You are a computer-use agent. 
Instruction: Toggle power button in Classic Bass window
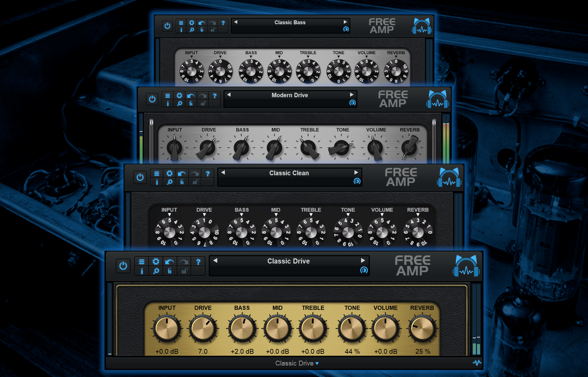pyautogui.click(x=168, y=26)
